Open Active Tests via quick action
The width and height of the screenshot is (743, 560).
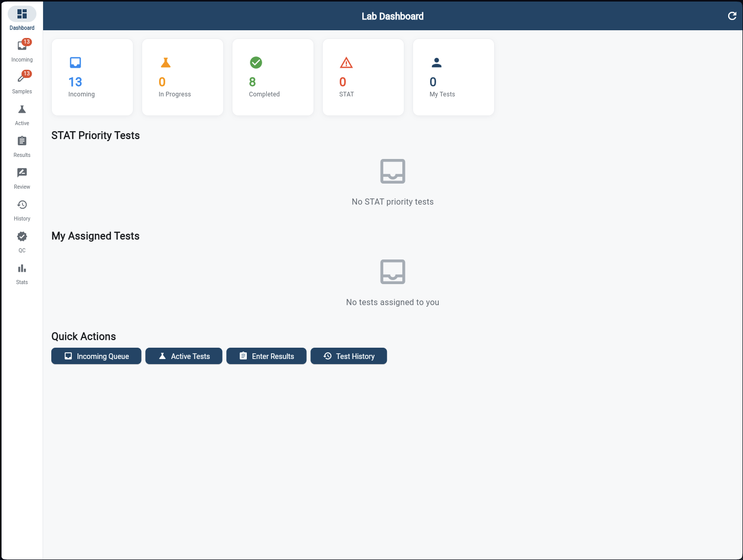[x=184, y=356]
